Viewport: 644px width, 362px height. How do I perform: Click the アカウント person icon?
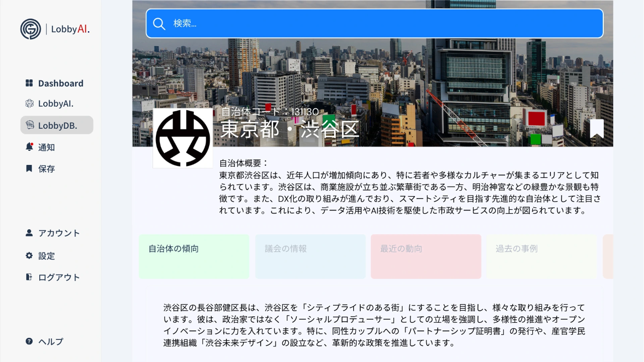point(29,233)
